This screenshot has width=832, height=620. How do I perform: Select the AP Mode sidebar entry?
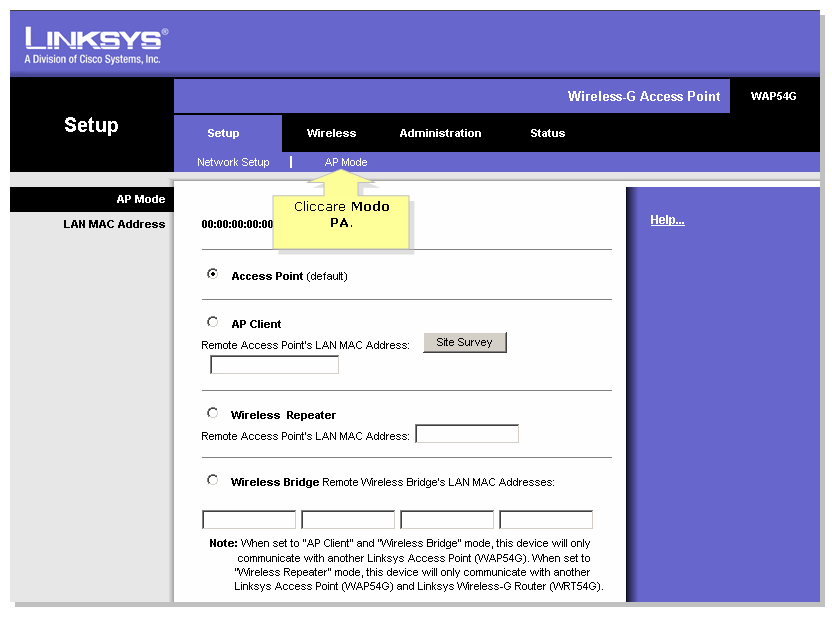[x=140, y=199]
